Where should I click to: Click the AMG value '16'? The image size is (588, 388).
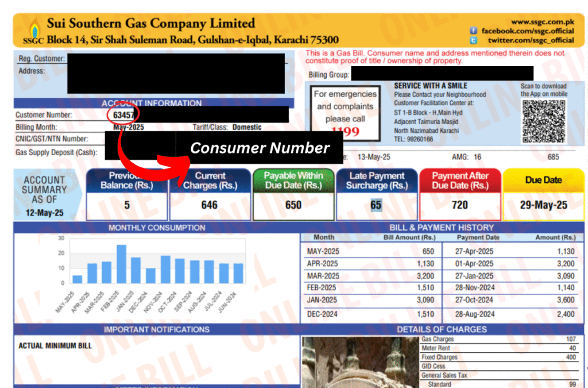pos(477,157)
